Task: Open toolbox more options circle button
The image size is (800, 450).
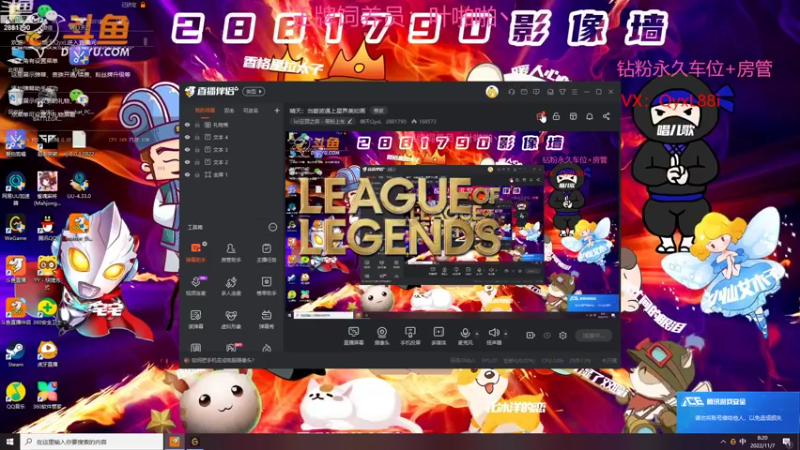Action: click(272, 227)
